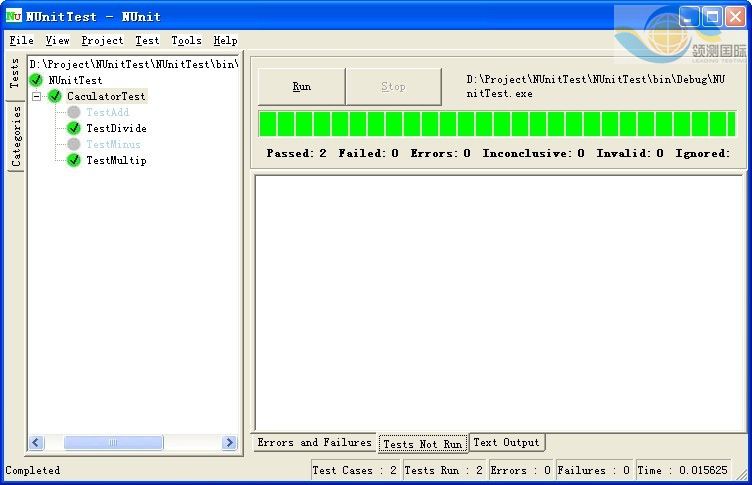The height and width of the screenshot is (485, 752).
Task: Click the 'Inconclusive: 0' result label
Action: coord(533,153)
